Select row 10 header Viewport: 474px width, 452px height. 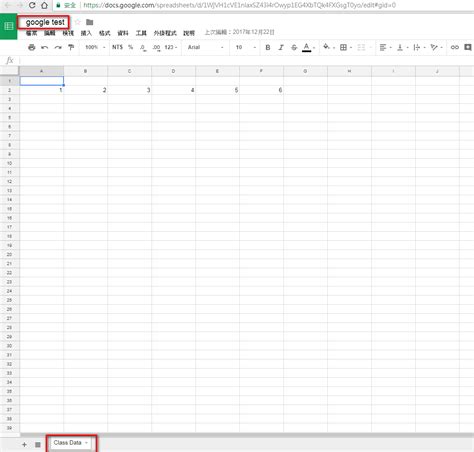[9, 163]
